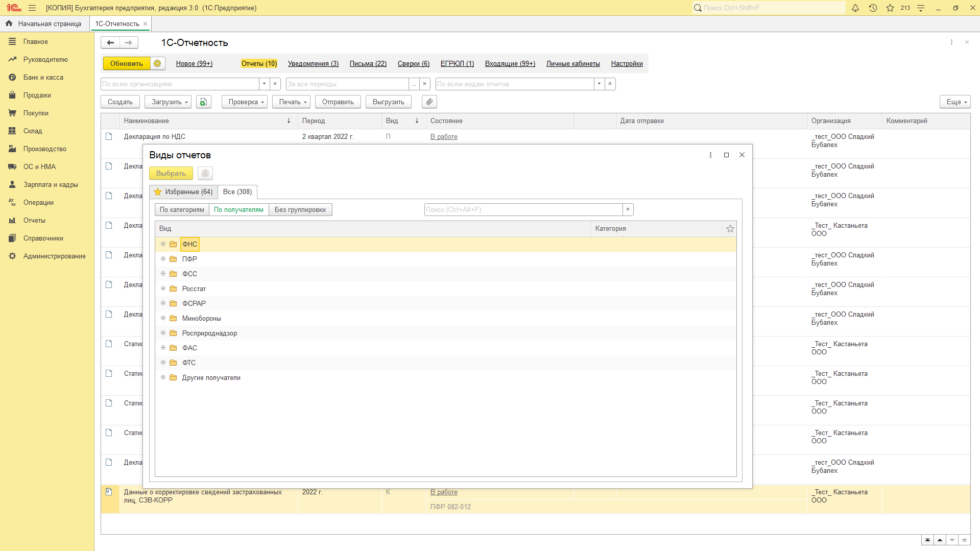This screenshot has width=980, height=551.
Task: Open Покупки section in sidebar
Action: pyautogui.click(x=36, y=113)
